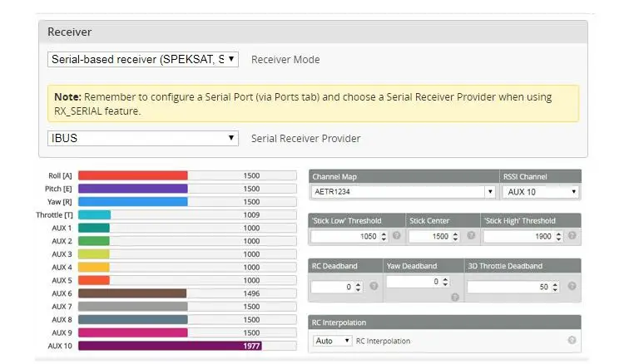Click the purple Pitch [E] channel bar

pos(133,189)
